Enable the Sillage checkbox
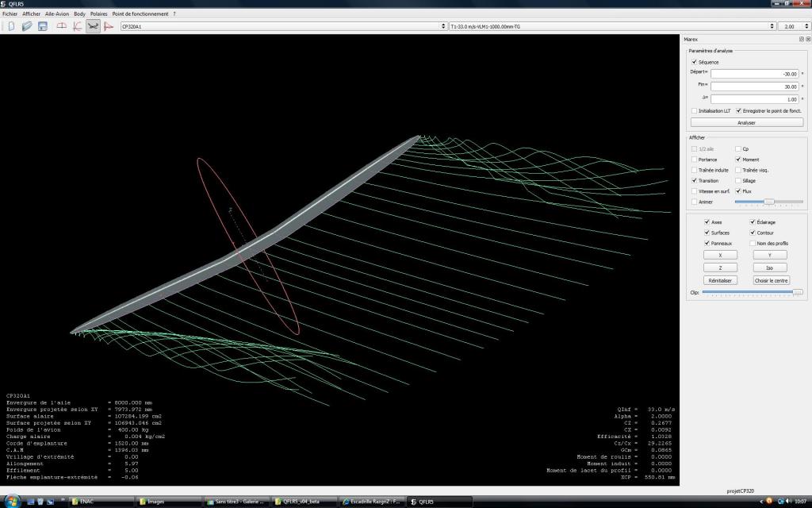Viewport: 812px width, 508px height. tap(738, 180)
